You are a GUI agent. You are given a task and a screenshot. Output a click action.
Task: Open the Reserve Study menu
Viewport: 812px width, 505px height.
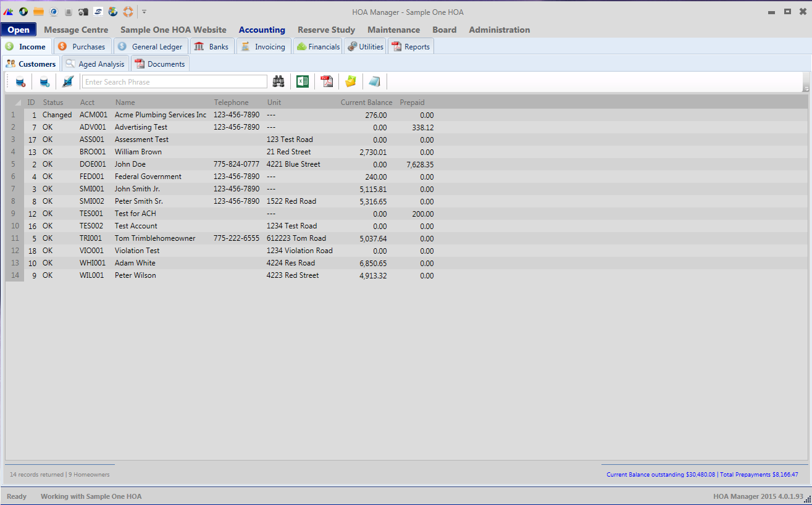click(326, 30)
